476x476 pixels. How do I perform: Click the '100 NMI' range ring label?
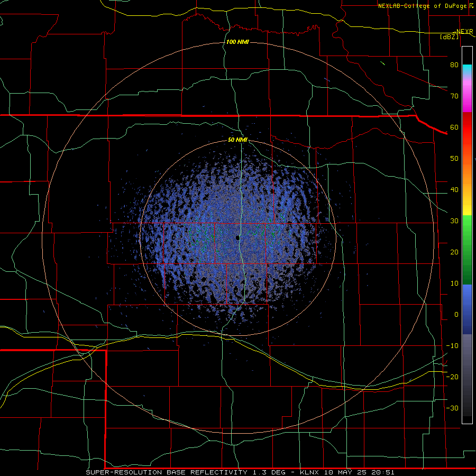pos(237,42)
